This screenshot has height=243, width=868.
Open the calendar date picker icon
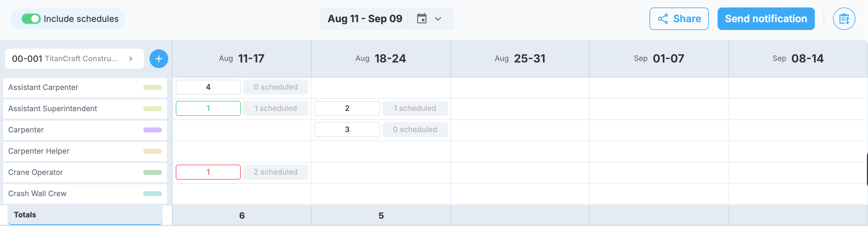click(x=421, y=19)
